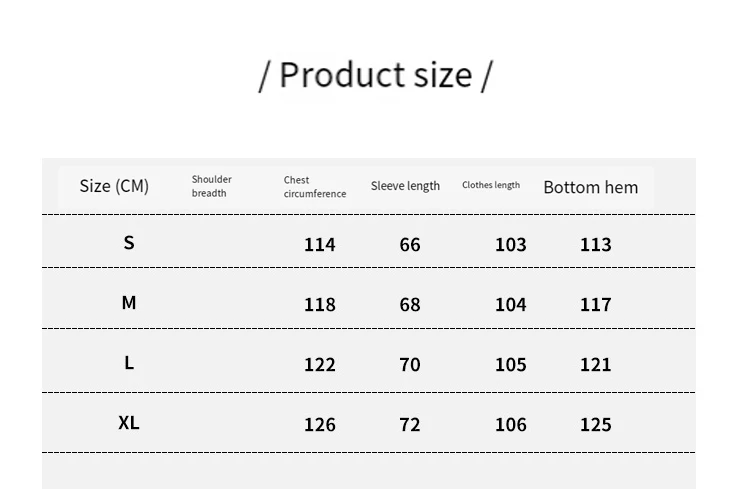
Task: Click the bottom hem value 113
Action: [596, 245]
